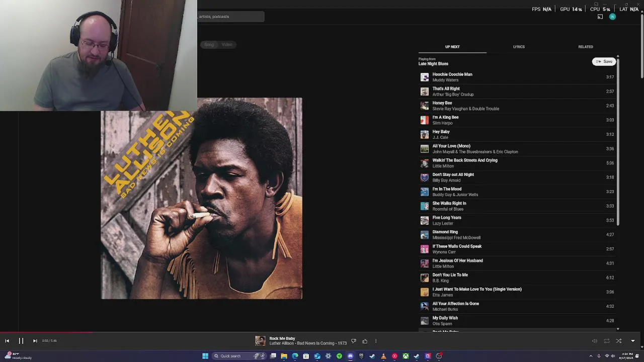644x362 pixels.
Task: Select I Just Want To Make Love To You
Action: tap(517, 292)
